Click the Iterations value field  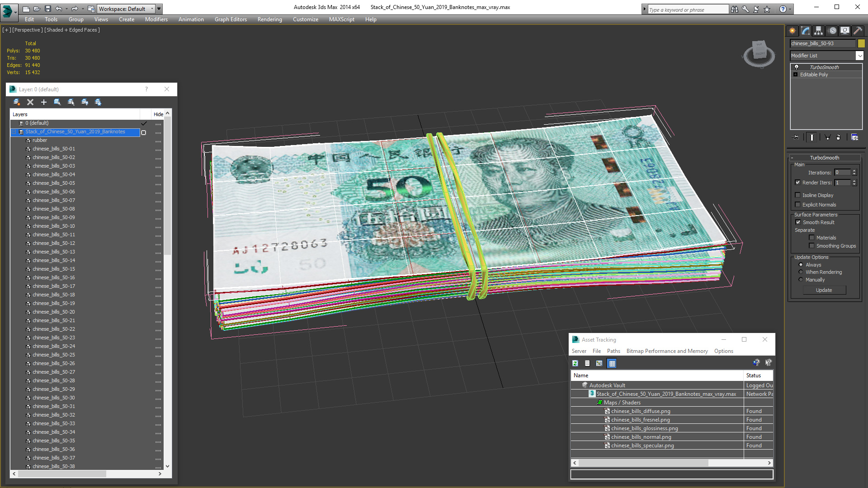coord(842,173)
